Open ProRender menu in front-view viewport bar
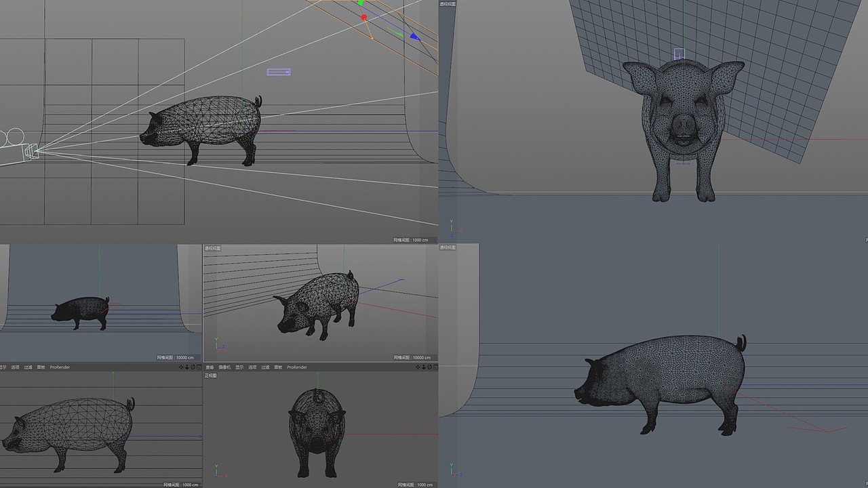 tap(297, 367)
